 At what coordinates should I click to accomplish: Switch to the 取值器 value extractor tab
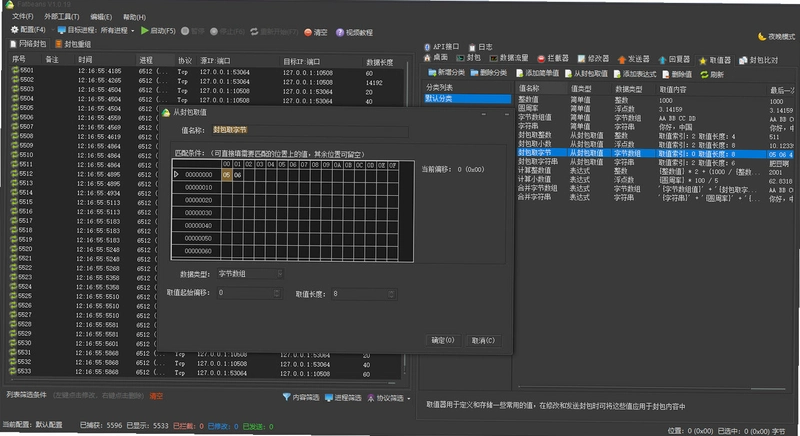click(715, 60)
